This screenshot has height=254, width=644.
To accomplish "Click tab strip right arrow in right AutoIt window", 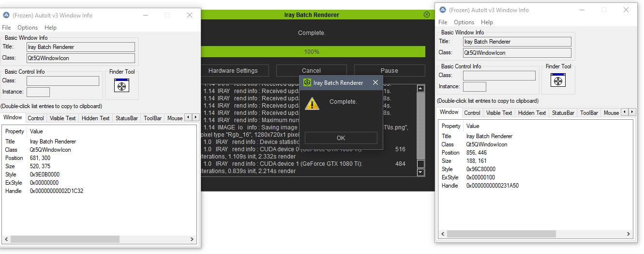I will click(x=632, y=112).
